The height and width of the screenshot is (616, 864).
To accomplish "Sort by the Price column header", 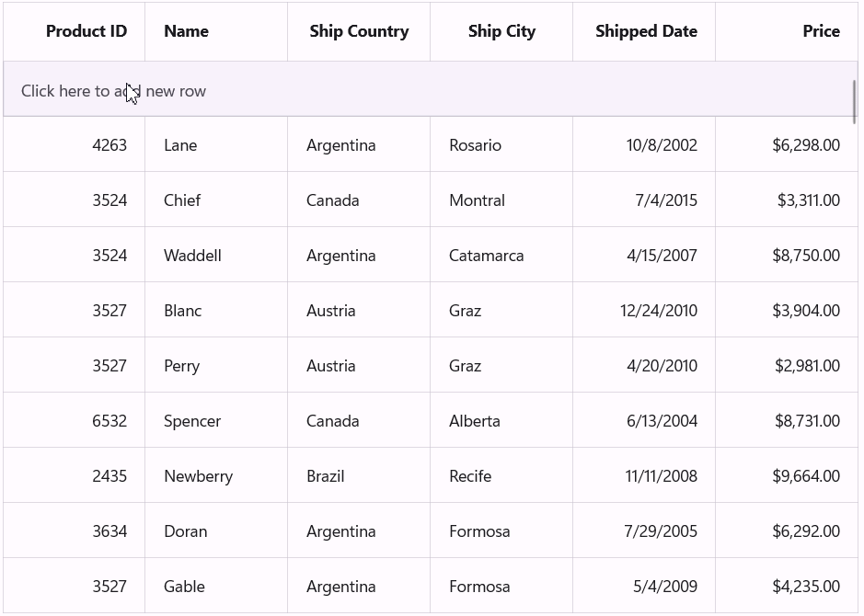I will [821, 31].
